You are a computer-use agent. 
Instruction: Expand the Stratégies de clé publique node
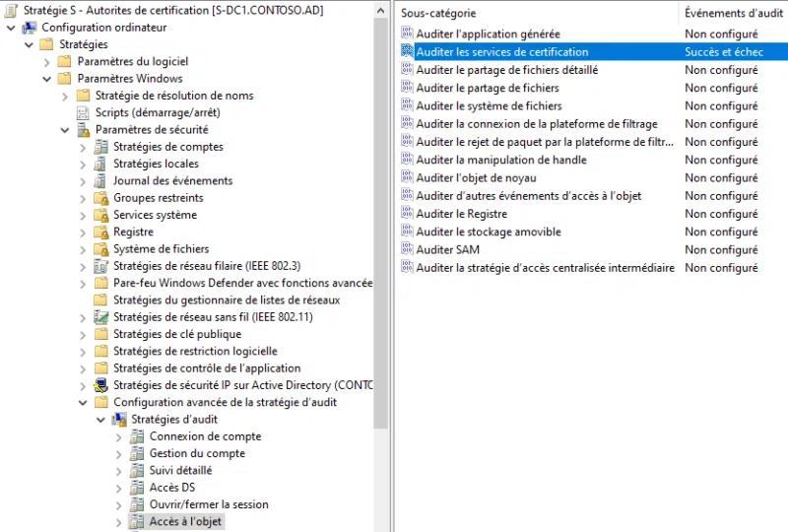pyautogui.click(x=83, y=335)
